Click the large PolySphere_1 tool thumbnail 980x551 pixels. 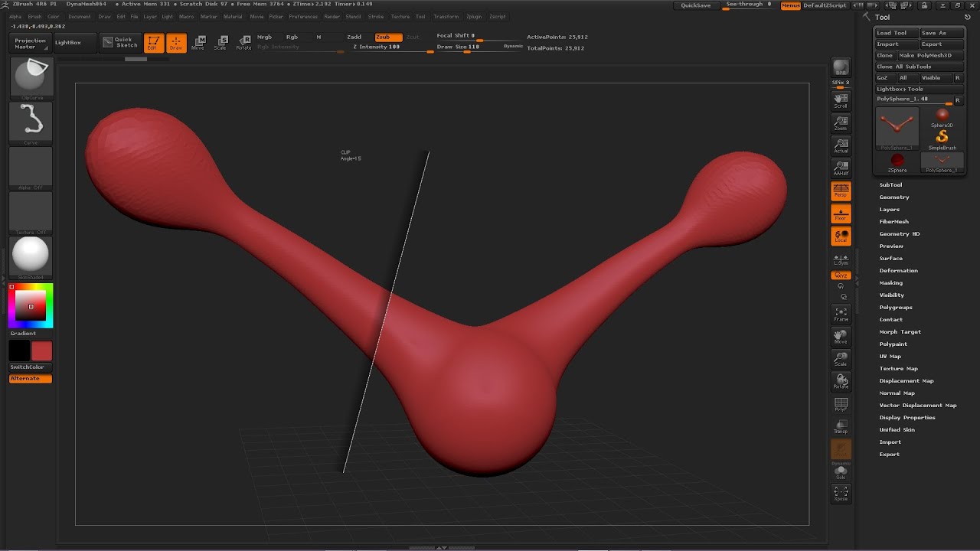897,129
